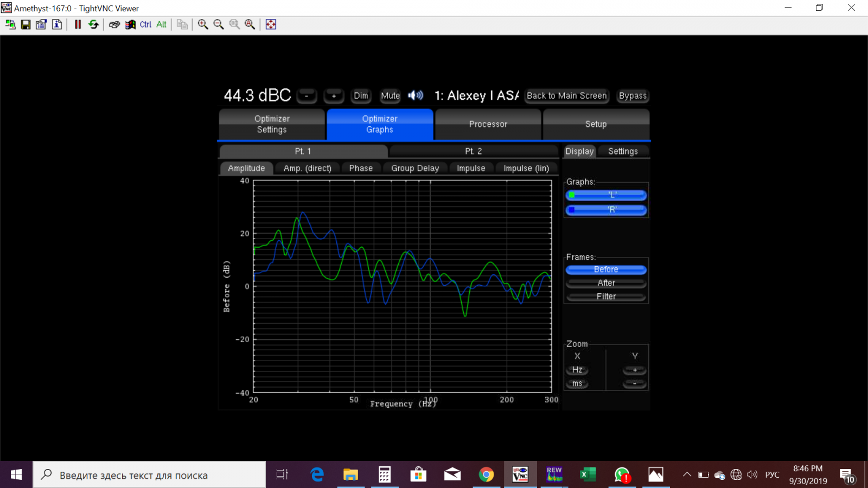Open Microsoft Store from taskbar

(x=418, y=475)
